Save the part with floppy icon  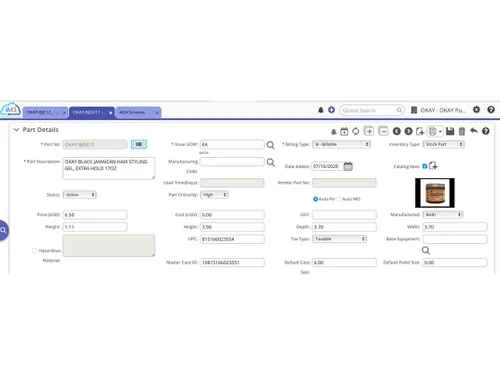pos(450,131)
